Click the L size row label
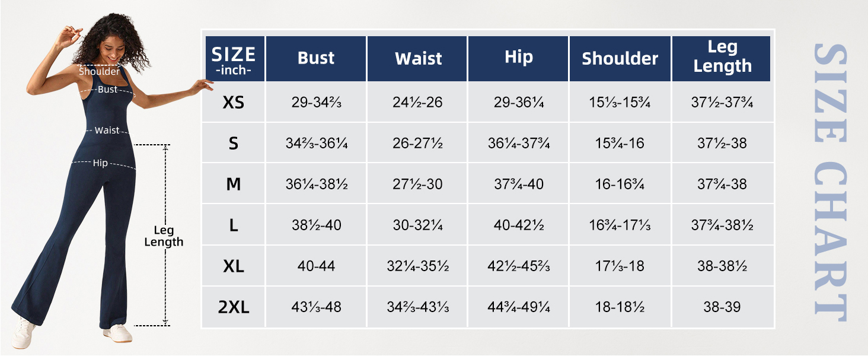 [x=234, y=225]
